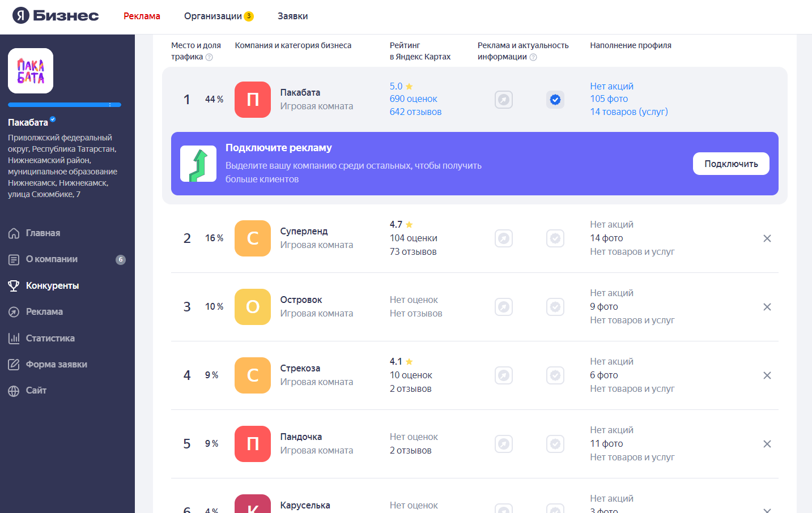Click the Реклама sidebar target icon
The width and height of the screenshot is (812, 513).
pyautogui.click(x=14, y=312)
